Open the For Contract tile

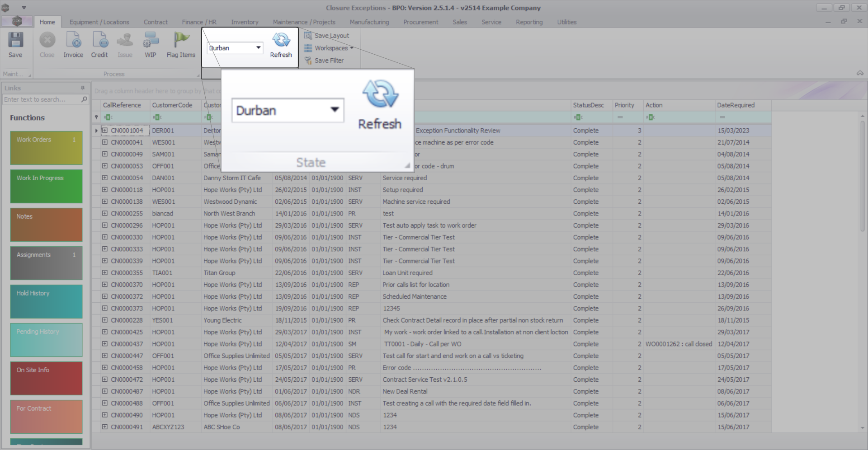click(x=46, y=417)
